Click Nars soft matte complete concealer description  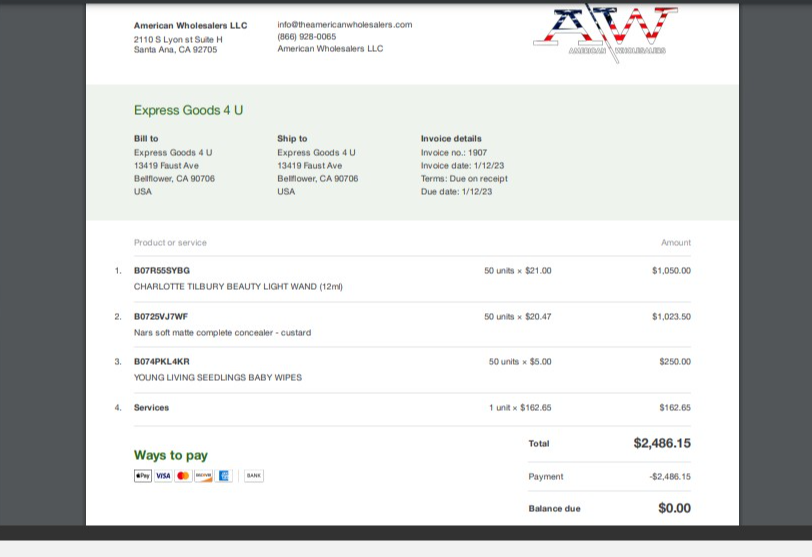(223, 333)
